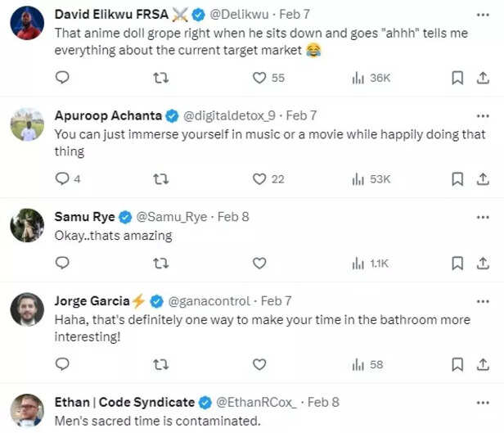The height and width of the screenshot is (433, 504).
Task: Retweet Samu Rye's tweet
Action: [x=161, y=263]
